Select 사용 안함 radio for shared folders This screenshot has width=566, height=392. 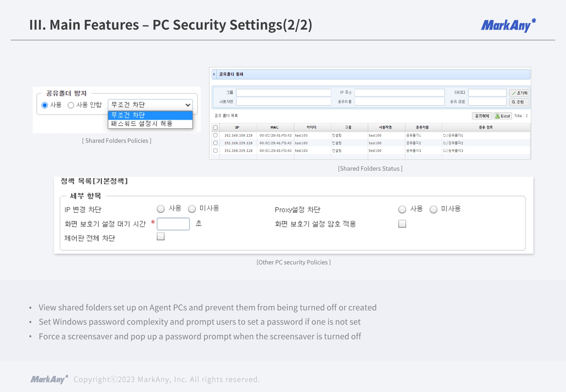point(71,105)
